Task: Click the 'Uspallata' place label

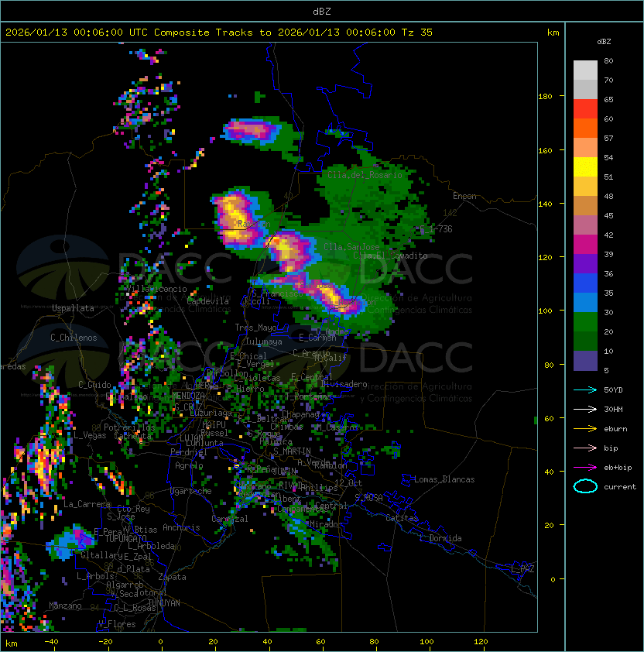Action: [73, 308]
